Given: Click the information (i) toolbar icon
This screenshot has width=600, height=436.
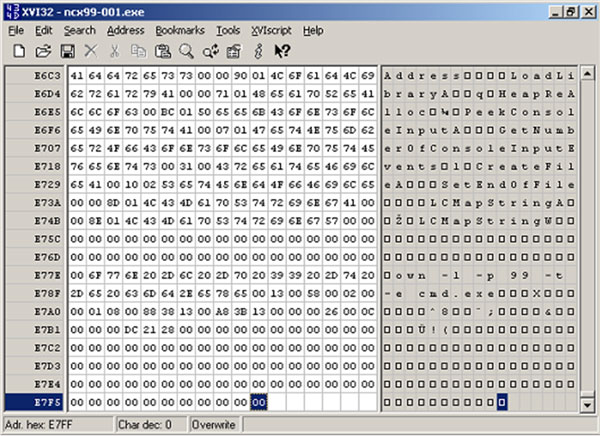Looking at the screenshot, I should point(258,50).
